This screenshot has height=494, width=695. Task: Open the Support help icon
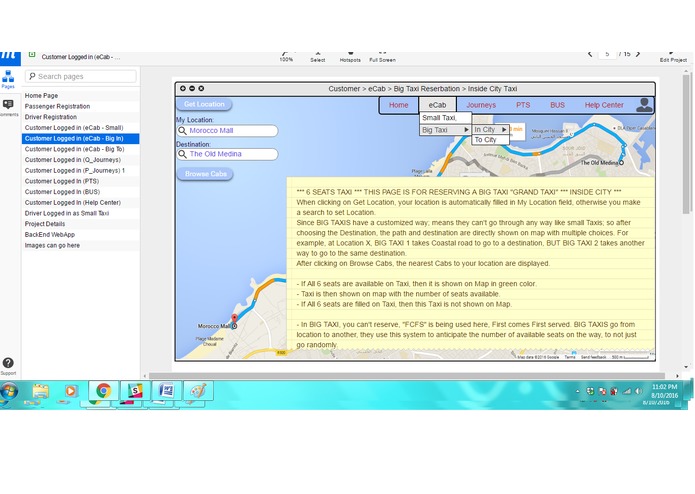[x=8, y=366]
